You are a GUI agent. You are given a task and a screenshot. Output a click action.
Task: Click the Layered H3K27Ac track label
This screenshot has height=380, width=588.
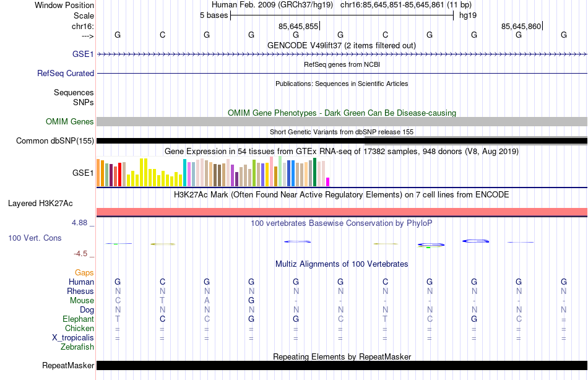coord(40,204)
